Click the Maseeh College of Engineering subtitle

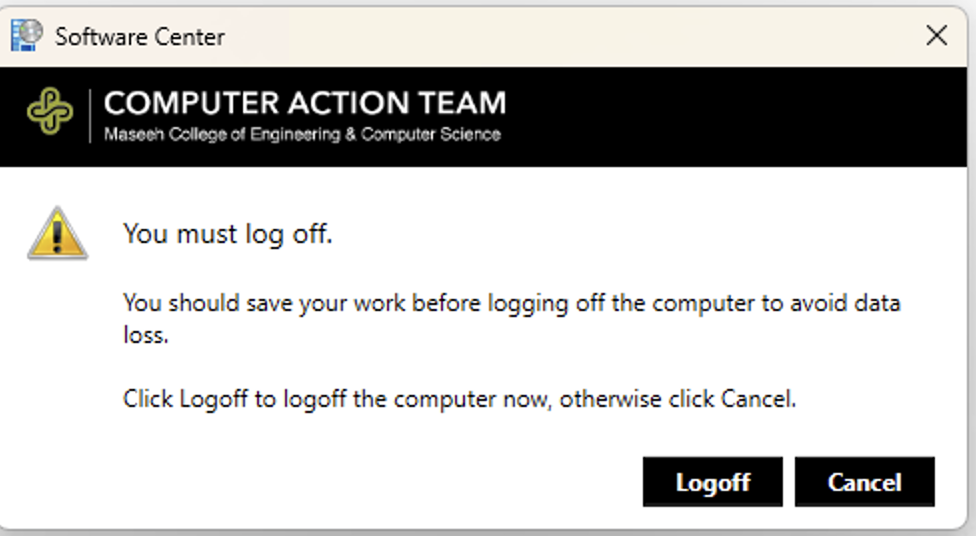302,134
